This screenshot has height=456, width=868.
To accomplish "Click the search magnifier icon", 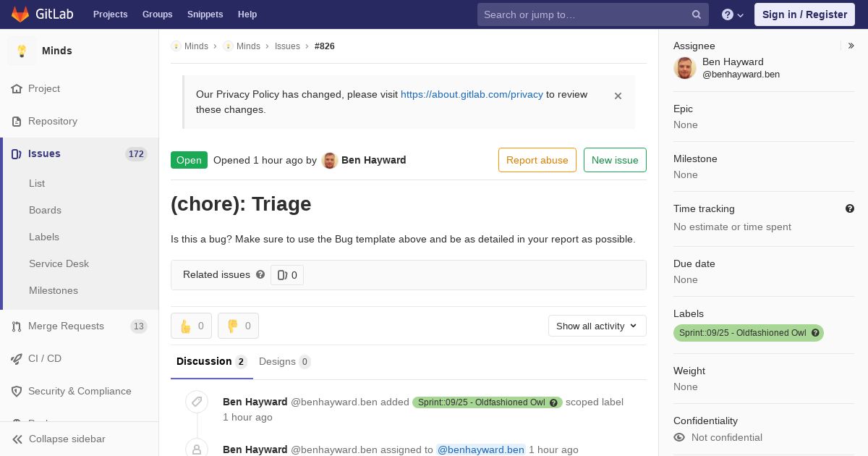I will [x=697, y=14].
